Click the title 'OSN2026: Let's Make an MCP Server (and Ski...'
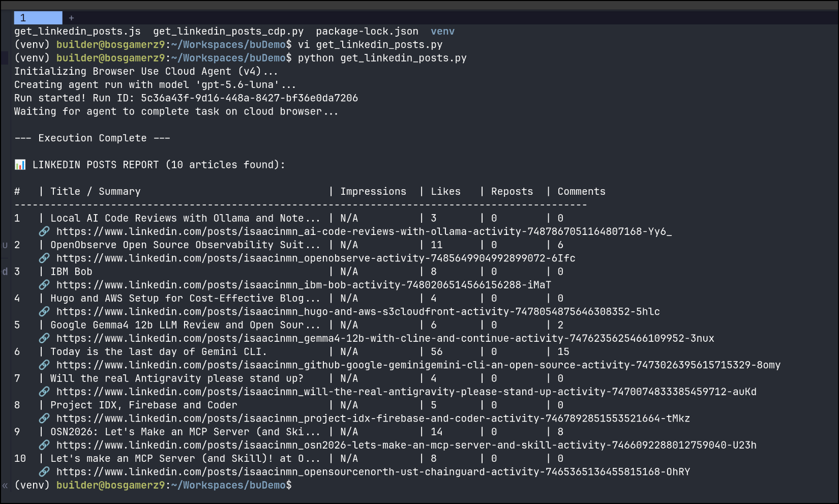This screenshot has width=839, height=504. 186,432
